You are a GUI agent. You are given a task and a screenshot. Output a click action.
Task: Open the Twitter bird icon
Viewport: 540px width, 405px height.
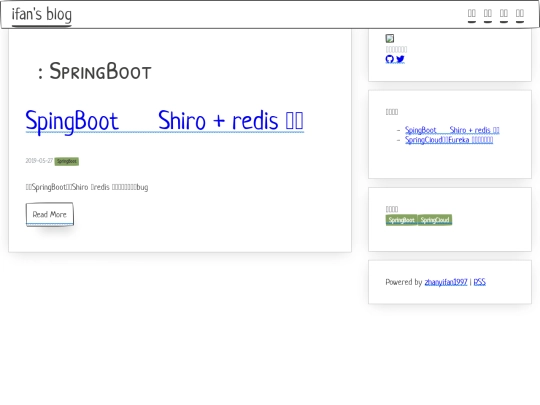pyautogui.click(x=400, y=59)
